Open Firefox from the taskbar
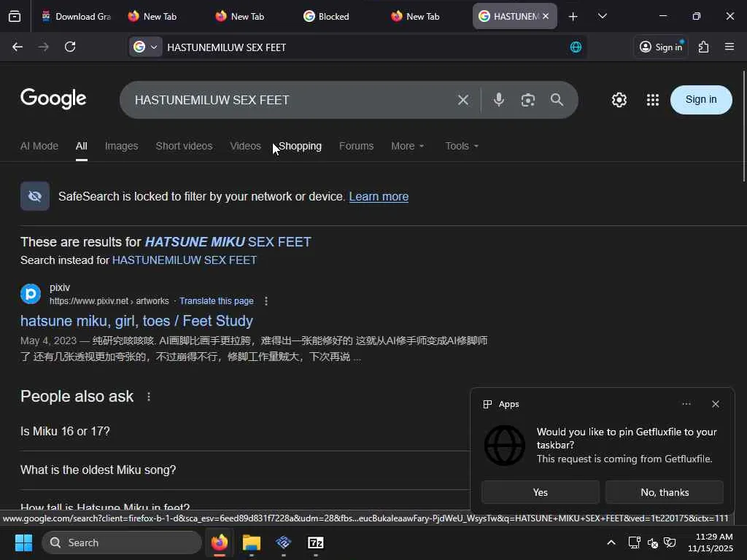Viewport: 747px width, 560px height. (220, 542)
